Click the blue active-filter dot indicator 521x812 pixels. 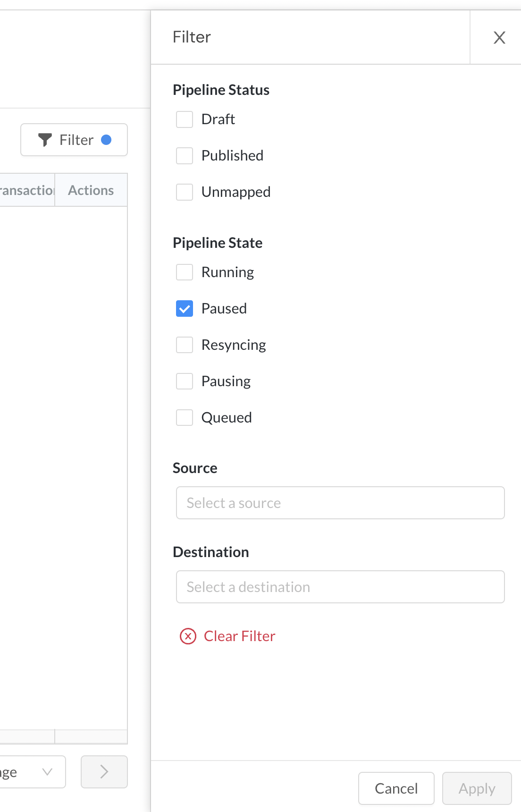106,140
